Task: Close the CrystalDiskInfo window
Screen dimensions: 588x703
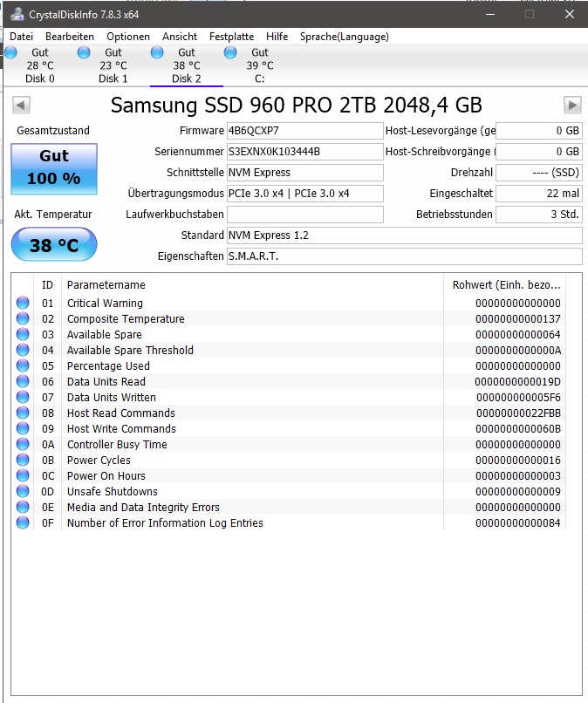Action: (569, 14)
